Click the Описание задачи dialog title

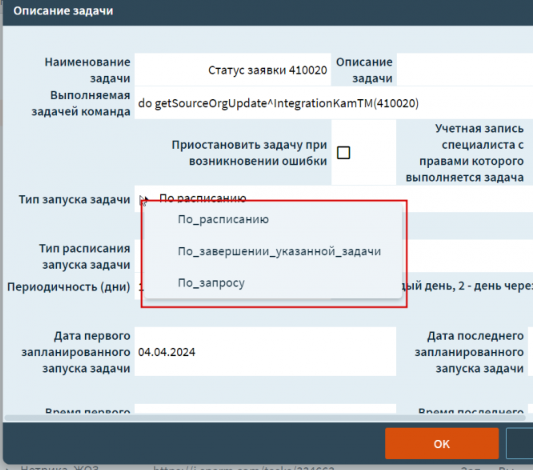63,11
